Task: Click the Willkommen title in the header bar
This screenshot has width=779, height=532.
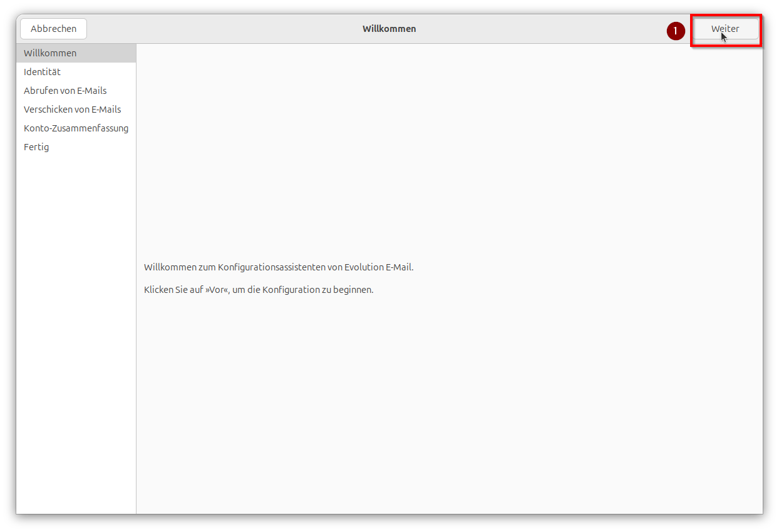Action: (389, 28)
